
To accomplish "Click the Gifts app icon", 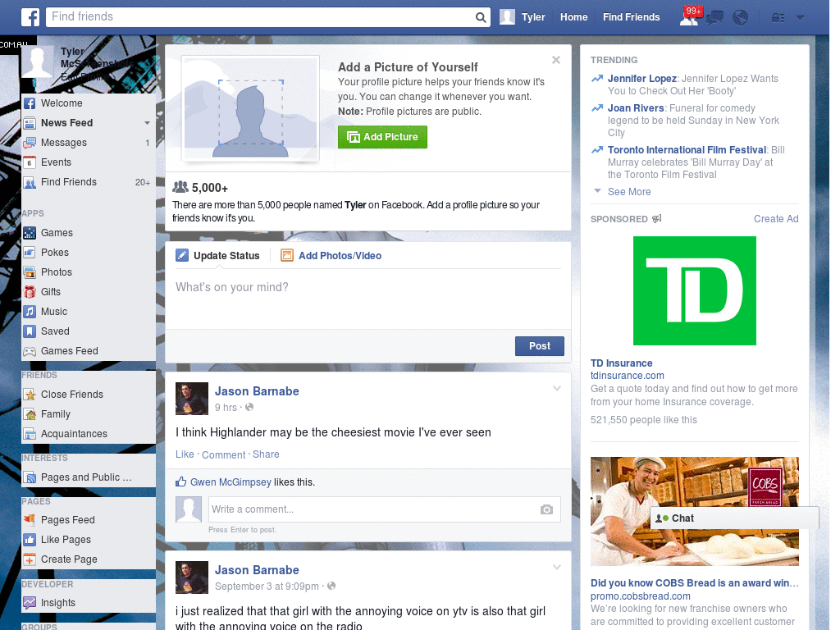I will [30, 292].
